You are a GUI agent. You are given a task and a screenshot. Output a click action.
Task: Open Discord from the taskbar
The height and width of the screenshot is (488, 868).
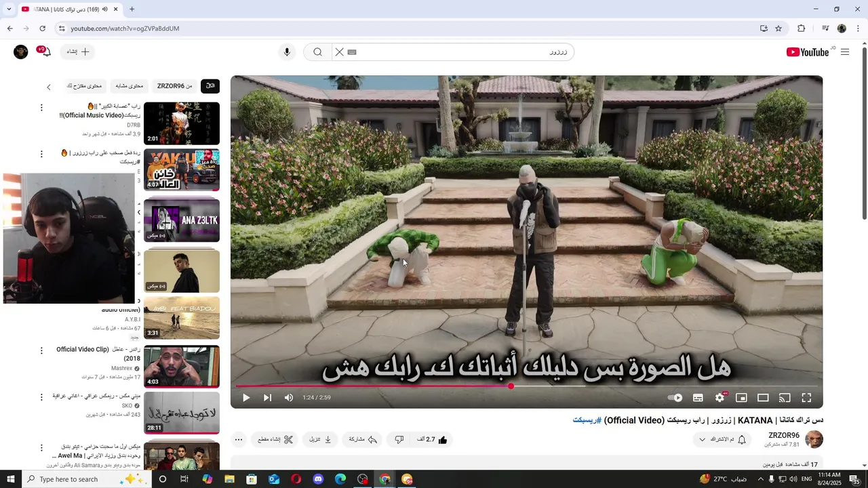point(318,479)
